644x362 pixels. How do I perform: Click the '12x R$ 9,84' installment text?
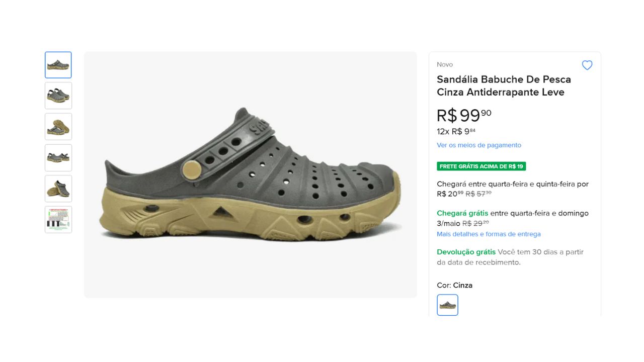456,132
